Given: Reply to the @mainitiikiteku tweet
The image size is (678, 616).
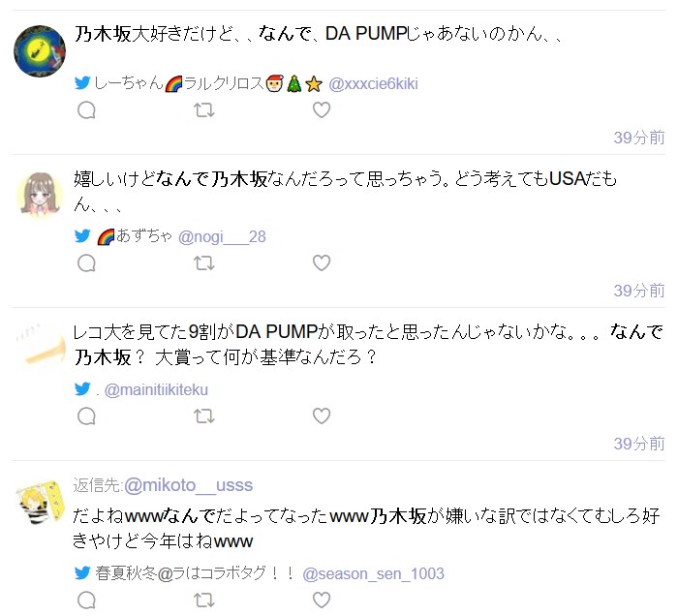Looking at the screenshot, I should [x=86, y=416].
